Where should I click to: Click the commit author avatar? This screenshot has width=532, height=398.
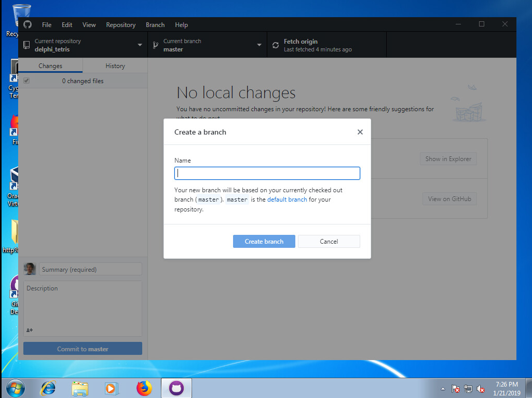tap(30, 269)
